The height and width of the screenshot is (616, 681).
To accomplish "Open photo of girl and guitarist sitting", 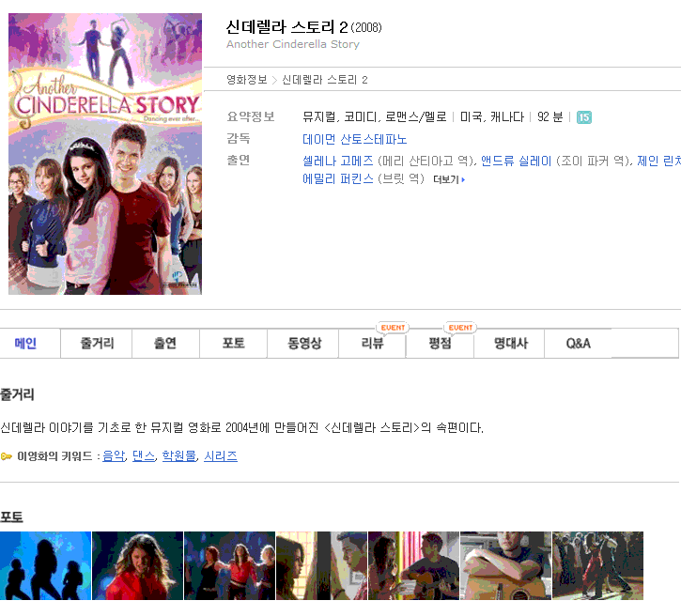I will tap(413, 565).
